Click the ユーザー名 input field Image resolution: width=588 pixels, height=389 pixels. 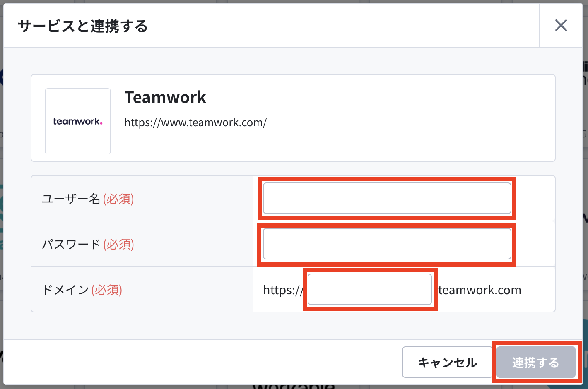point(387,198)
